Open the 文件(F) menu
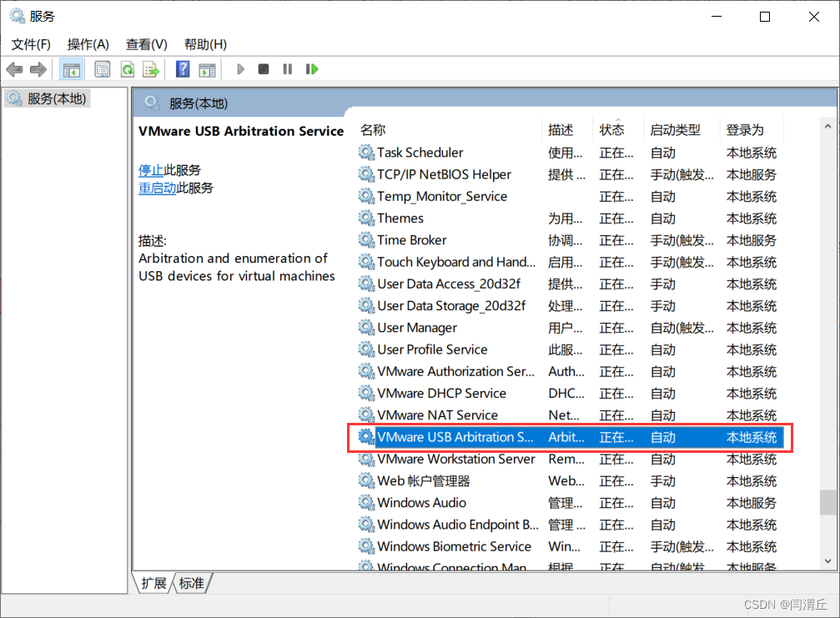Screen dimensions: 840x618 coord(31,44)
